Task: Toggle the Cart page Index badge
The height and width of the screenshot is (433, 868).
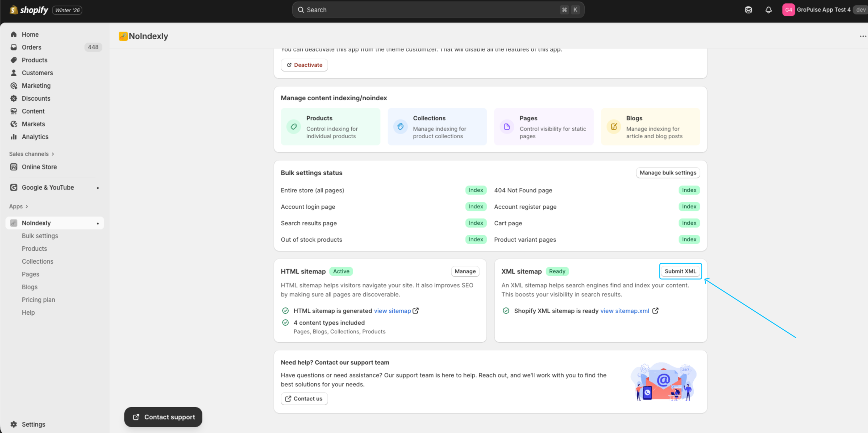Action: coord(689,223)
